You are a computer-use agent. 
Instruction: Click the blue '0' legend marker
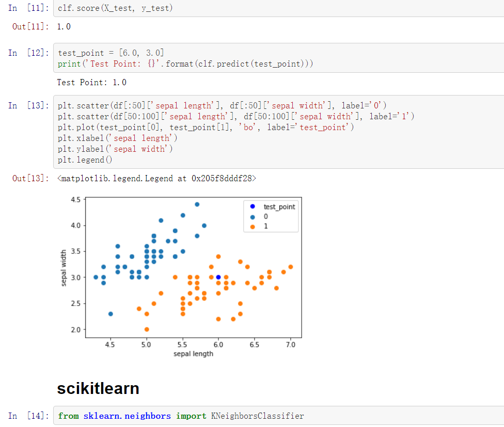253,217
